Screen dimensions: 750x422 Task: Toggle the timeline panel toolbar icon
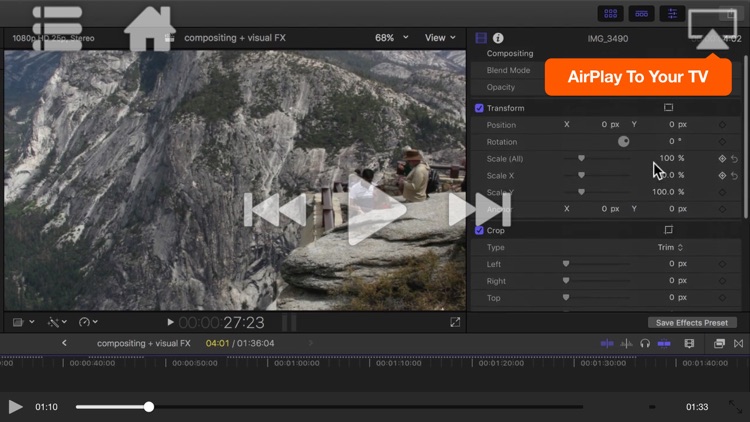641,13
